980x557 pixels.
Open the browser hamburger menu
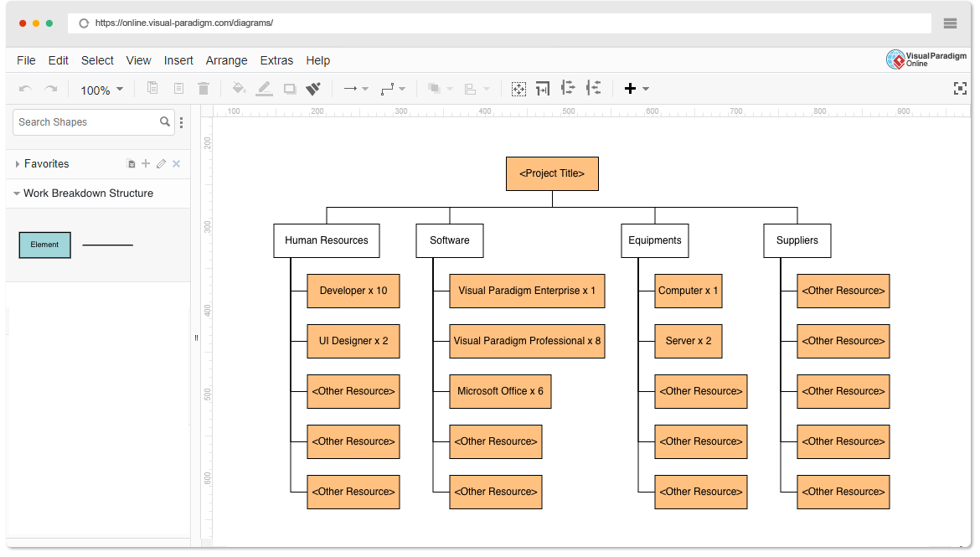951,23
